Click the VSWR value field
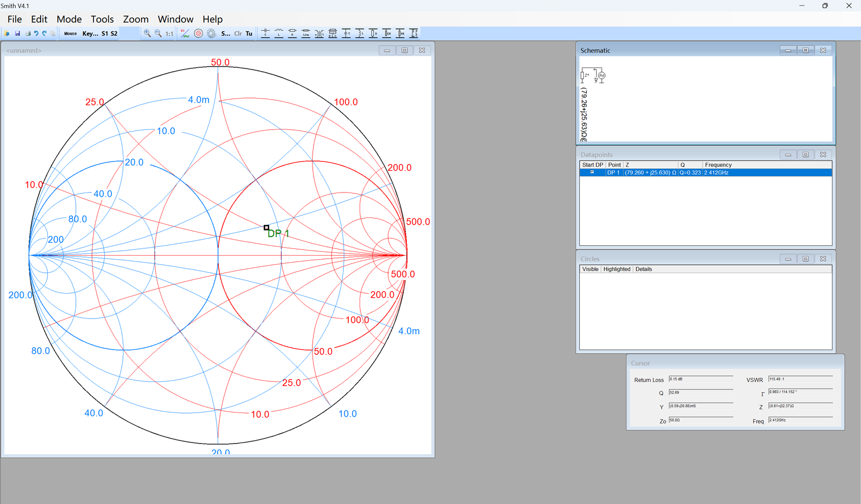Viewport: 861px width, 504px height. (800, 379)
